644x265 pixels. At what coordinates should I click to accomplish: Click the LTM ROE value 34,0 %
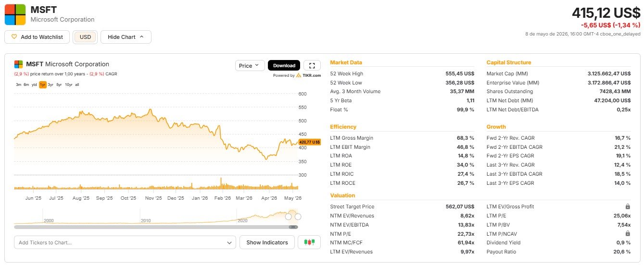[x=466, y=165]
